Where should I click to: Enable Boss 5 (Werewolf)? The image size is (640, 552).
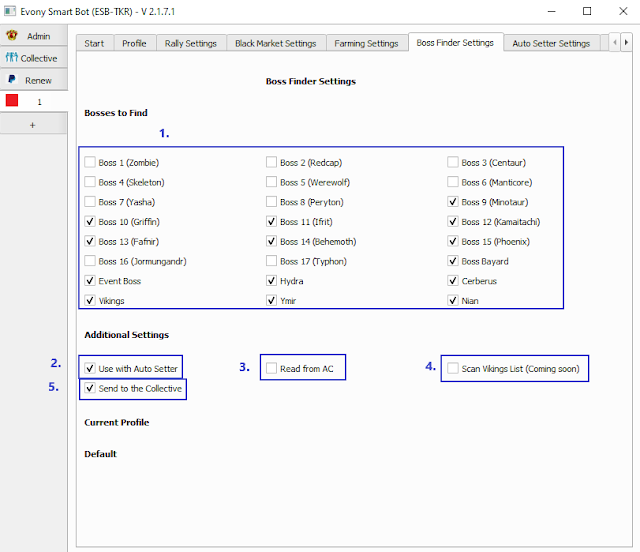coord(271,182)
